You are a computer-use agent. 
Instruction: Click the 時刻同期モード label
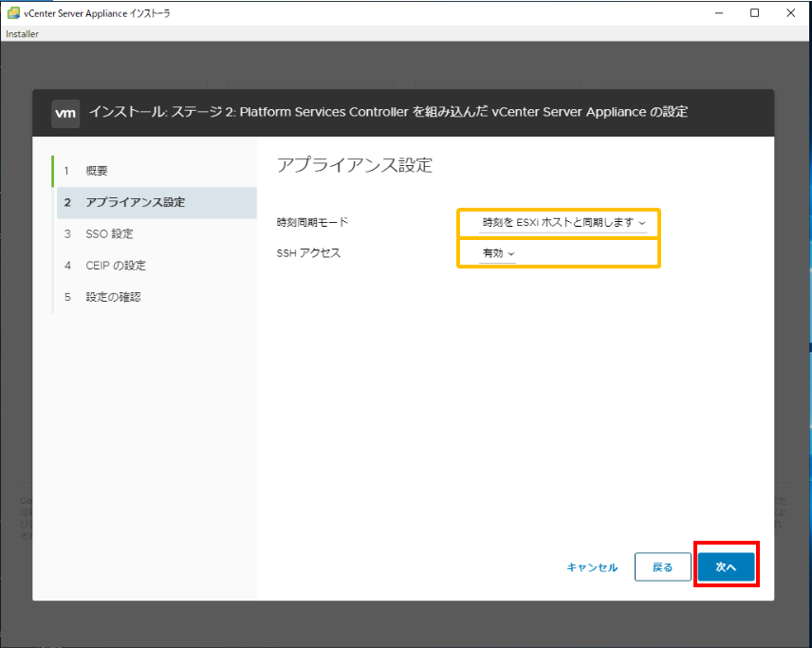pos(312,222)
